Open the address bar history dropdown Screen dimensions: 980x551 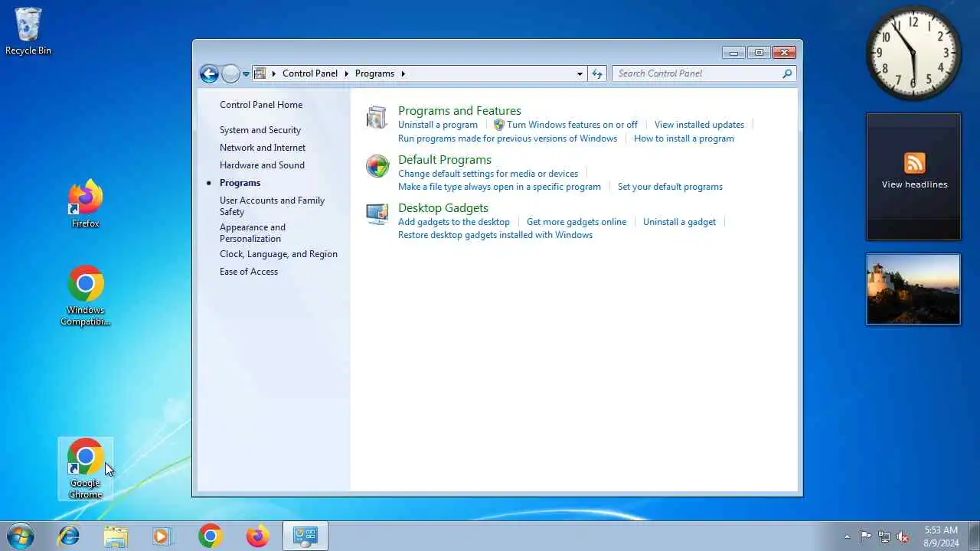point(580,73)
